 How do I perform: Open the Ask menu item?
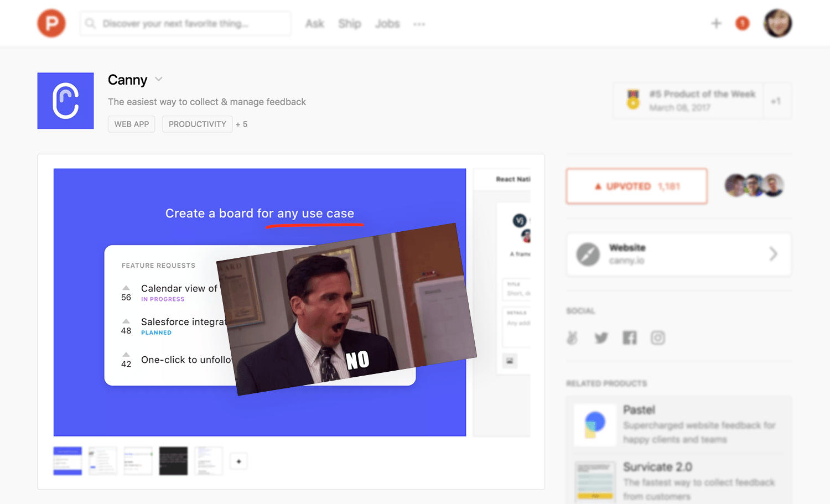click(x=315, y=24)
